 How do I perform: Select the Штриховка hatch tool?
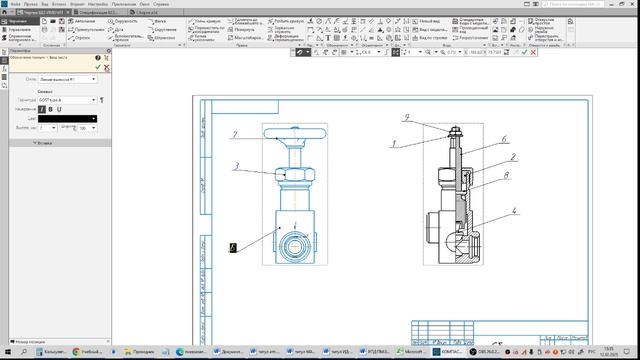click(x=161, y=38)
